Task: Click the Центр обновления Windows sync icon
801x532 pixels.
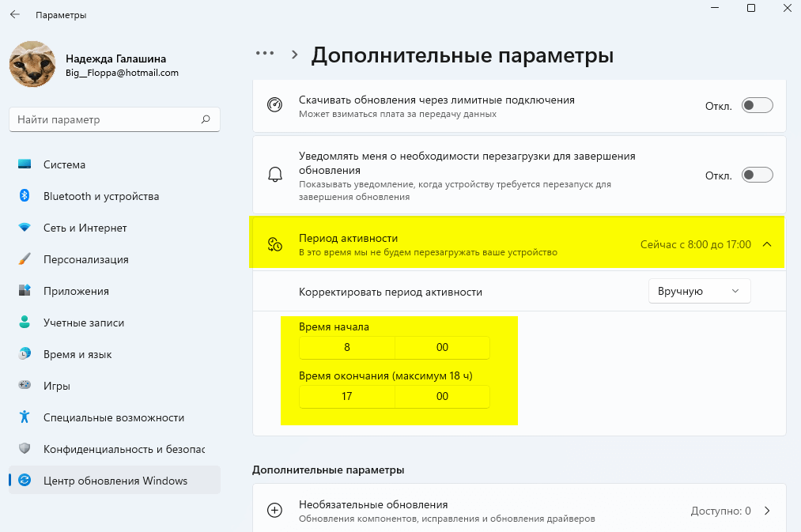Action: [x=25, y=481]
